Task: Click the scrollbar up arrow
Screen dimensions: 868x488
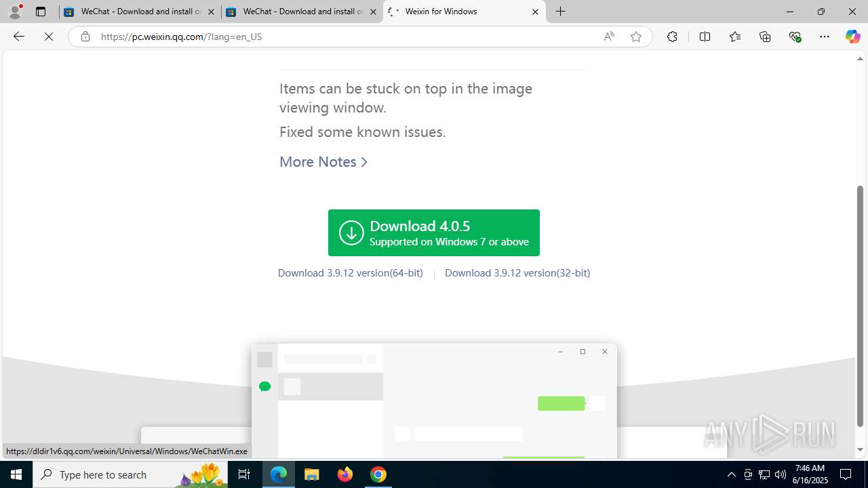Action: click(x=860, y=58)
